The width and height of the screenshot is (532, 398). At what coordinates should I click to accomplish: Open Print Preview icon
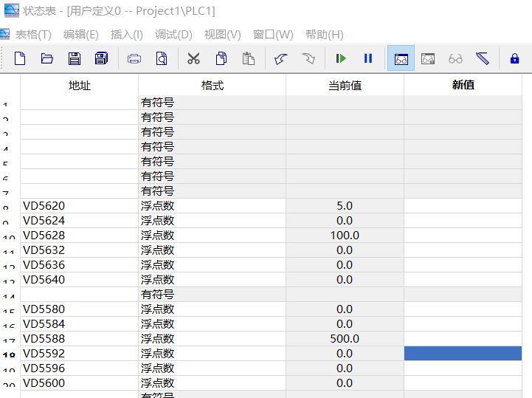pyautogui.click(x=162, y=59)
